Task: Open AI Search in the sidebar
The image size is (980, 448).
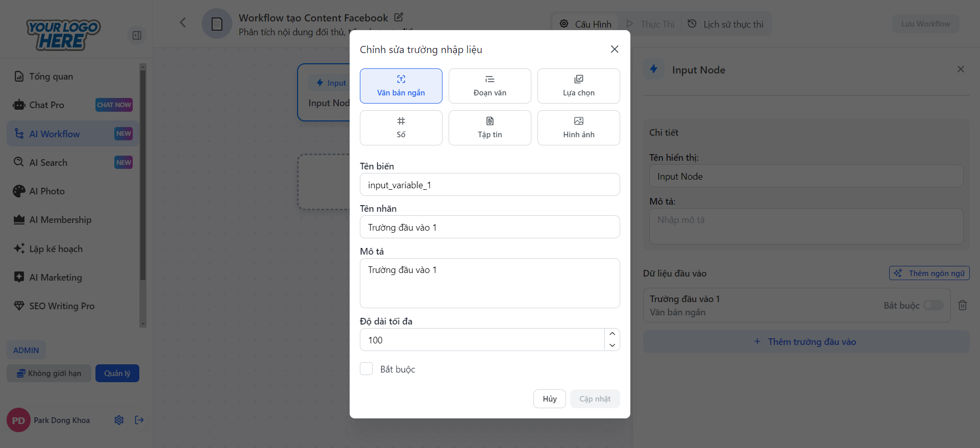Action: point(48,162)
